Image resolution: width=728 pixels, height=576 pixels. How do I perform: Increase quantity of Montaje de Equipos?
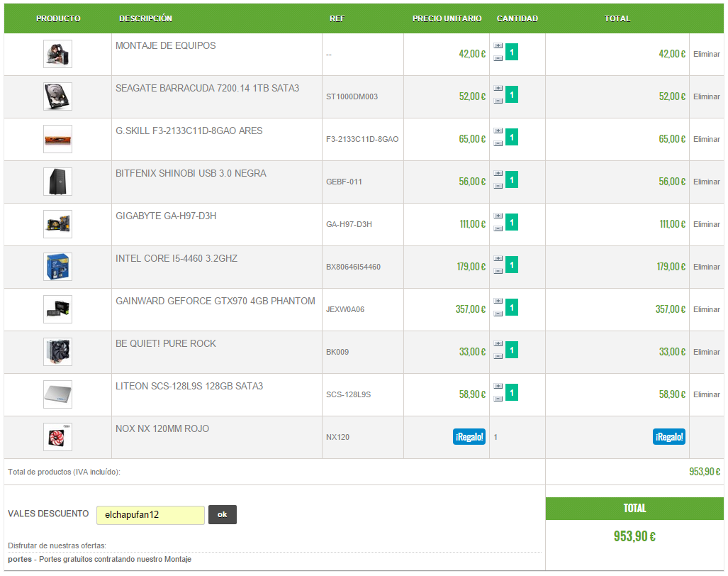click(498, 45)
